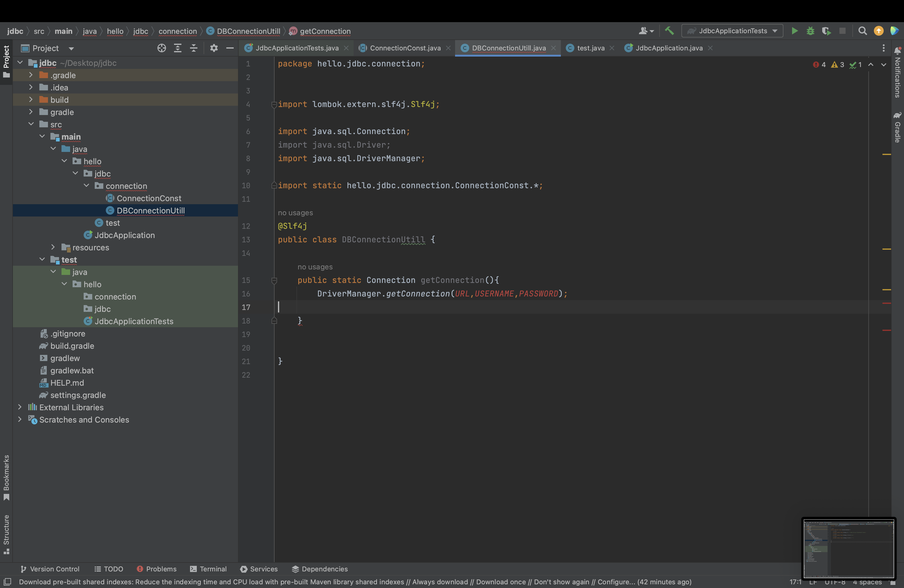Collapse the connection package under main
Screen dimensions: 904x588
(86, 185)
